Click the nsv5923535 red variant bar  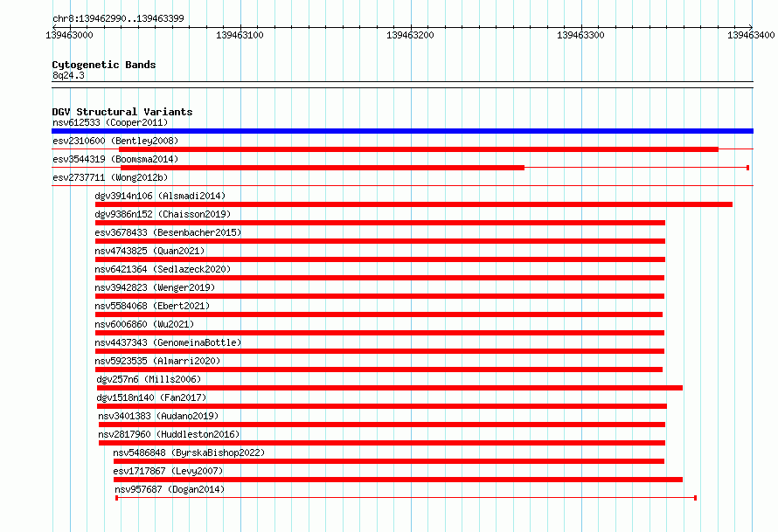pyautogui.click(x=379, y=370)
